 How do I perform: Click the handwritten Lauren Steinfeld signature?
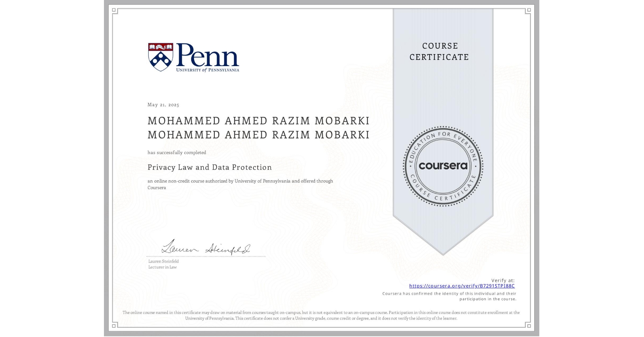[206, 247]
